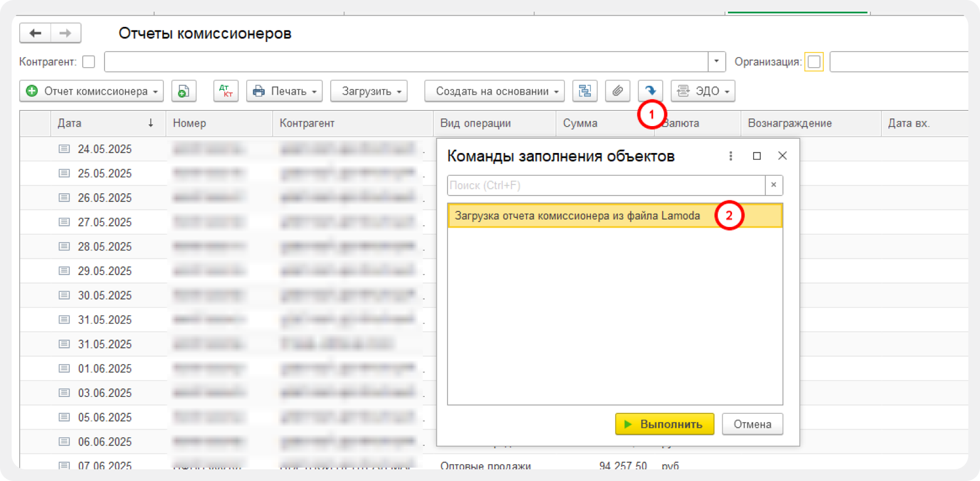Click the fill commands arrow icon
Image resolution: width=980 pixels, height=481 pixels.
tap(650, 91)
